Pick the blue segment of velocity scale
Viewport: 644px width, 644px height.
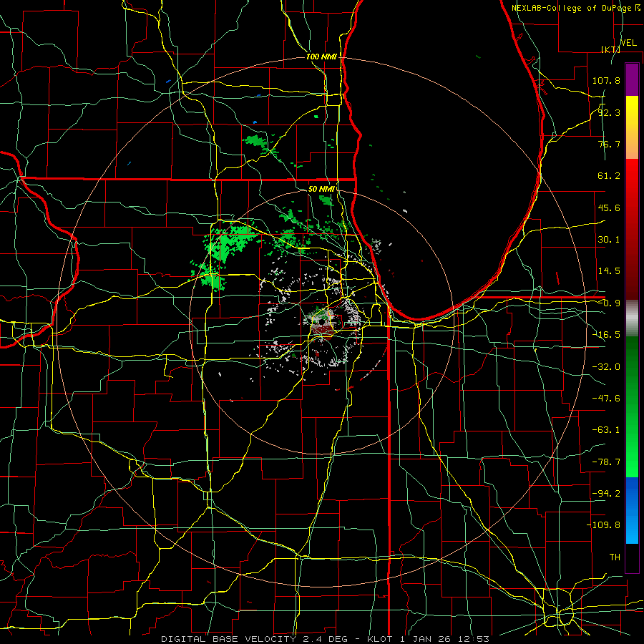click(x=632, y=510)
